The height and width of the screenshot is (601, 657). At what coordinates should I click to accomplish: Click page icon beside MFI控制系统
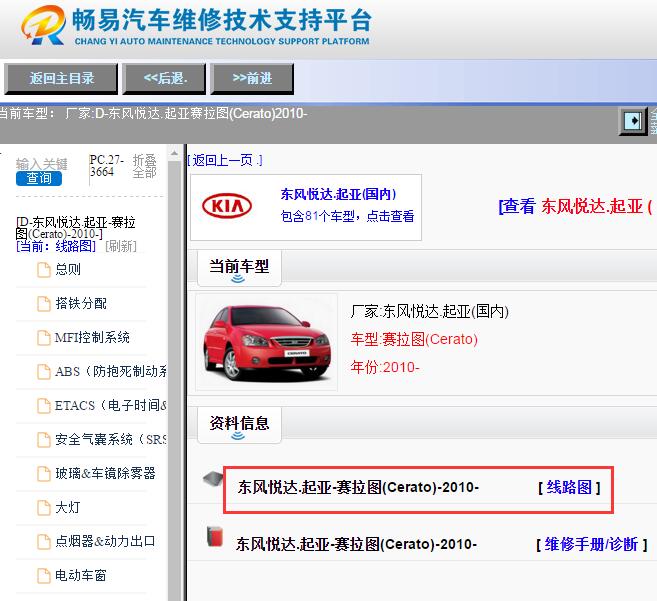(x=44, y=337)
